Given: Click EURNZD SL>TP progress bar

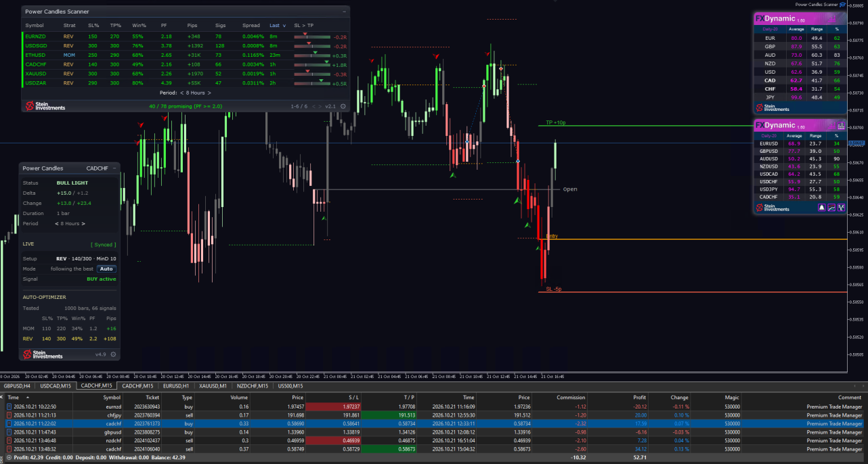Looking at the screenshot, I should pyautogui.click(x=312, y=37).
